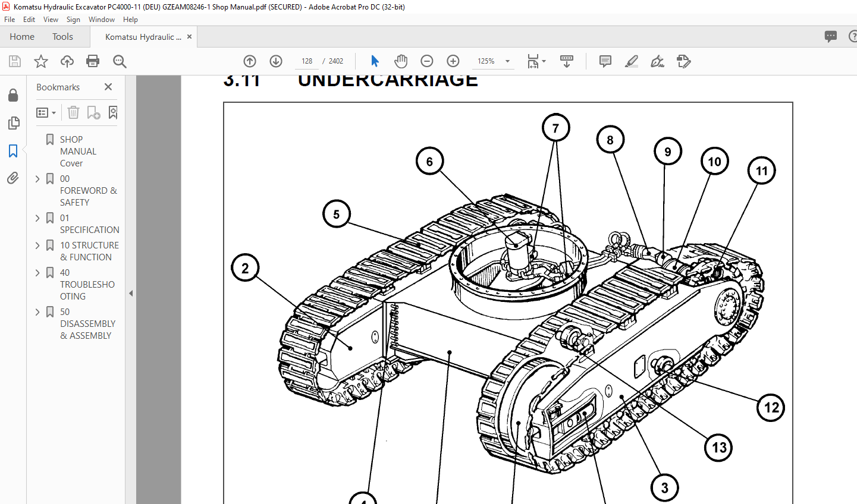Image resolution: width=857 pixels, height=504 pixels.
Task: Switch to the Tools tab
Action: tap(62, 37)
